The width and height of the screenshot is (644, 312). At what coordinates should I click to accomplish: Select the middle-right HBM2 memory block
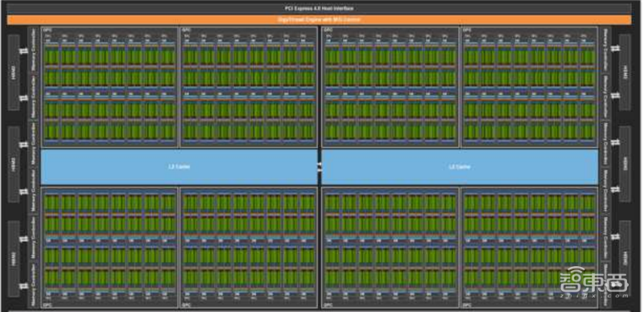pos(625,164)
